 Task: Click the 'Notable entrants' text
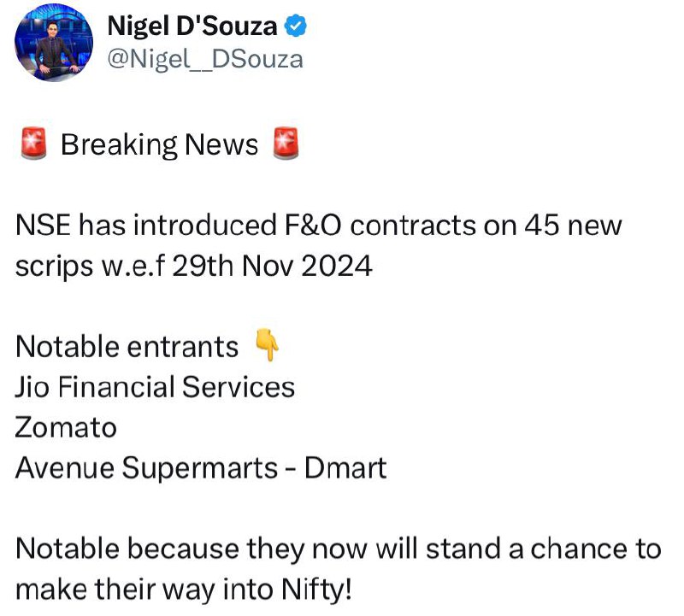coord(127,347)
